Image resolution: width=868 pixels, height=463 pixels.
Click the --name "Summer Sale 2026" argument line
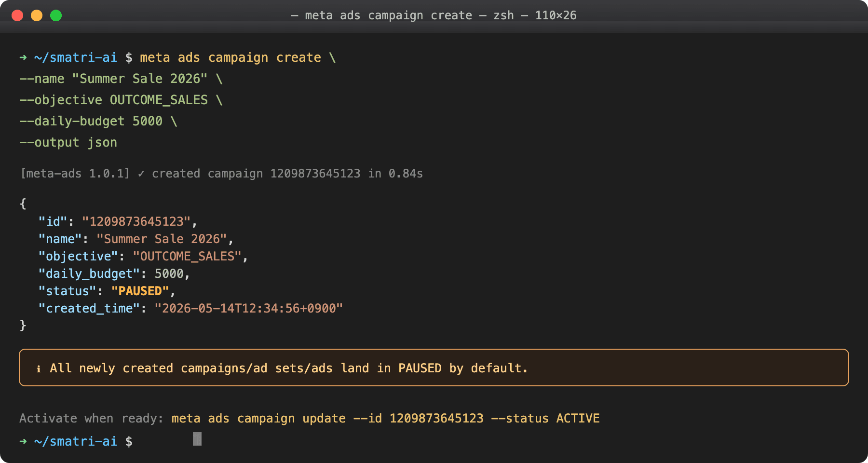[x=121, y=79]
